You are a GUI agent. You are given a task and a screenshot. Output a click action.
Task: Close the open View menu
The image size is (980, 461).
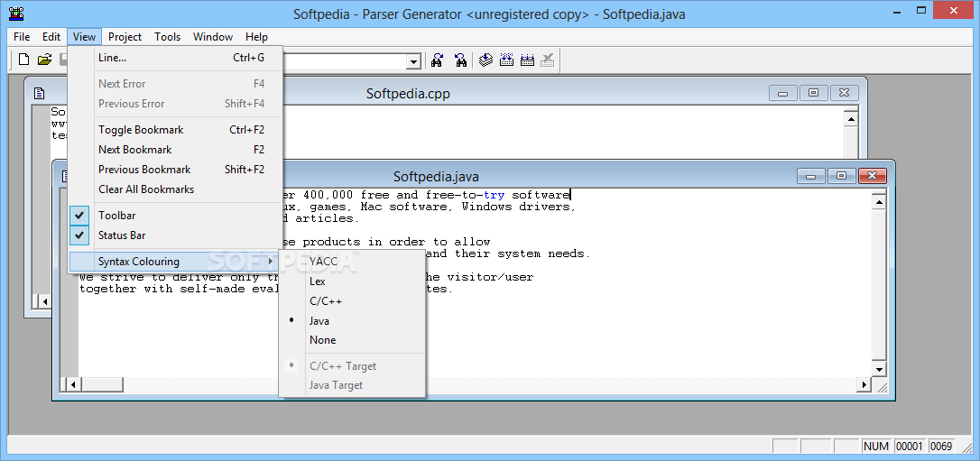point(85,37)
